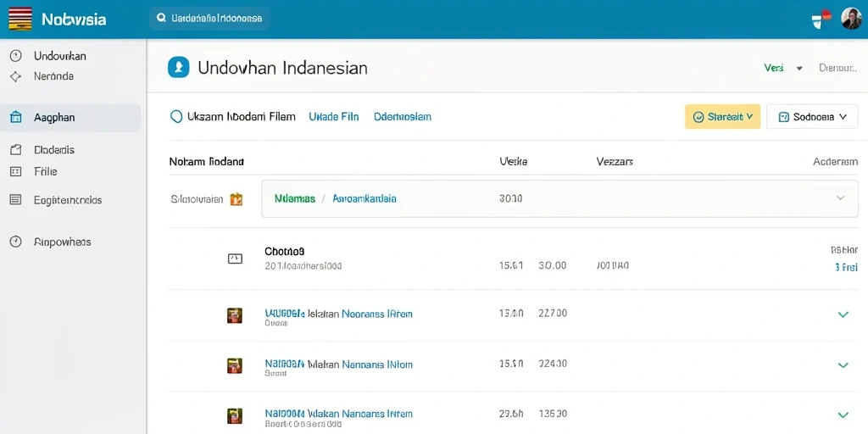This screenshot has height=434, width=868.
Task: Switch to the Odertroslam tab
Action: pyautogui.click(x=403, y=117)
